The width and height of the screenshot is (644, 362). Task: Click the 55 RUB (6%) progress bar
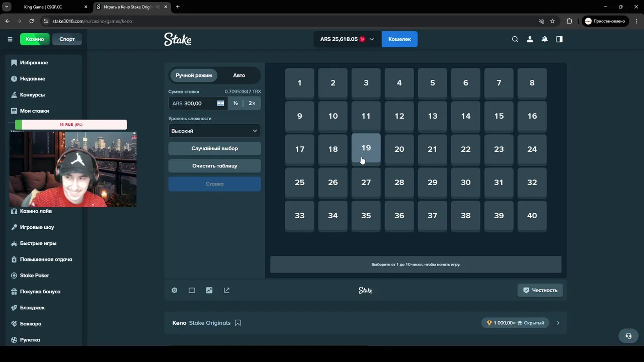[71, 125]
